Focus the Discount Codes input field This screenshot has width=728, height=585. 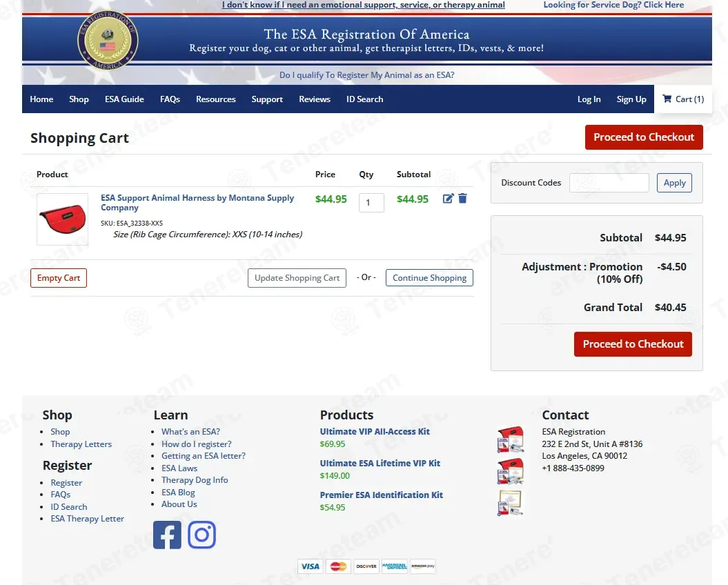pos(609,182)
